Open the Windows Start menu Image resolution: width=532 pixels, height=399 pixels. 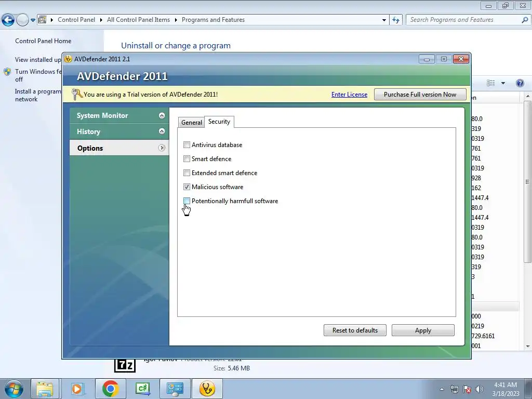click(x=14, y=389)
